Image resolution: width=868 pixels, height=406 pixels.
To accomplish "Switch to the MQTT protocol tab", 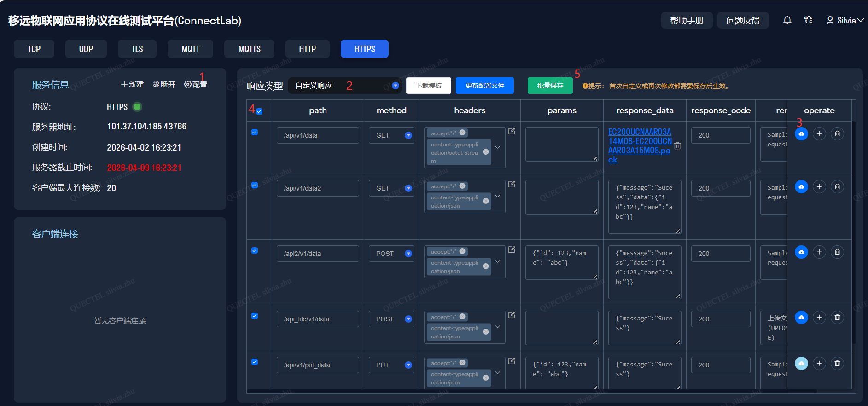I will [190, 49].
